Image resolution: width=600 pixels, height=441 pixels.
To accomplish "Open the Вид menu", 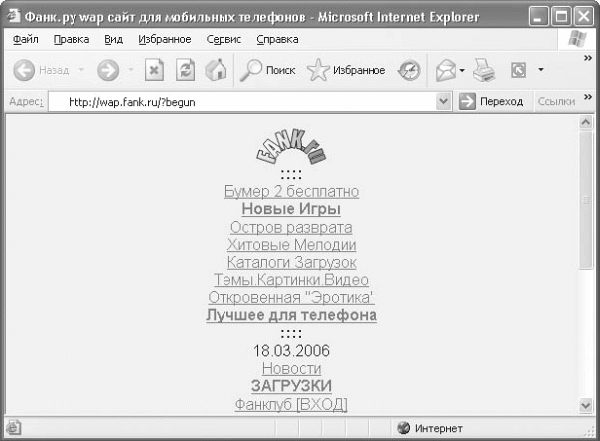I will coord(114,39).
